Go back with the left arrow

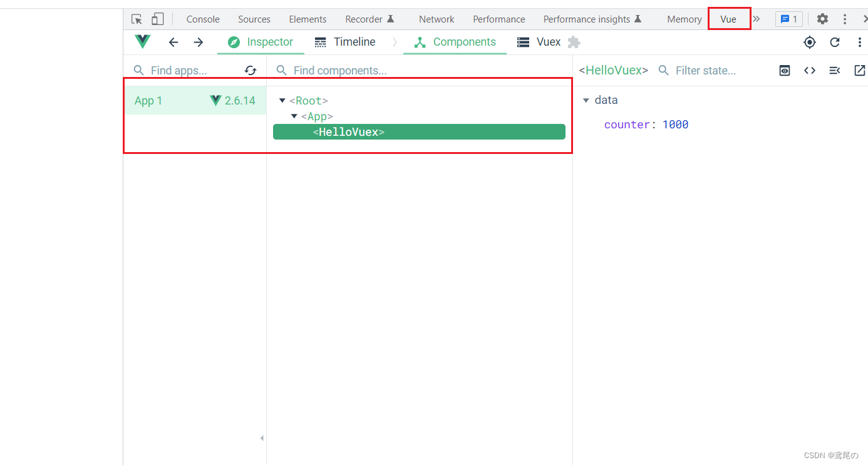173,42
